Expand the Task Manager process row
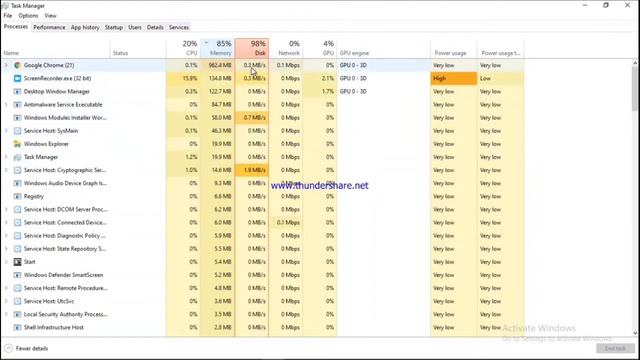The height and width of the screenshot is (360, 640). (6, 157)
